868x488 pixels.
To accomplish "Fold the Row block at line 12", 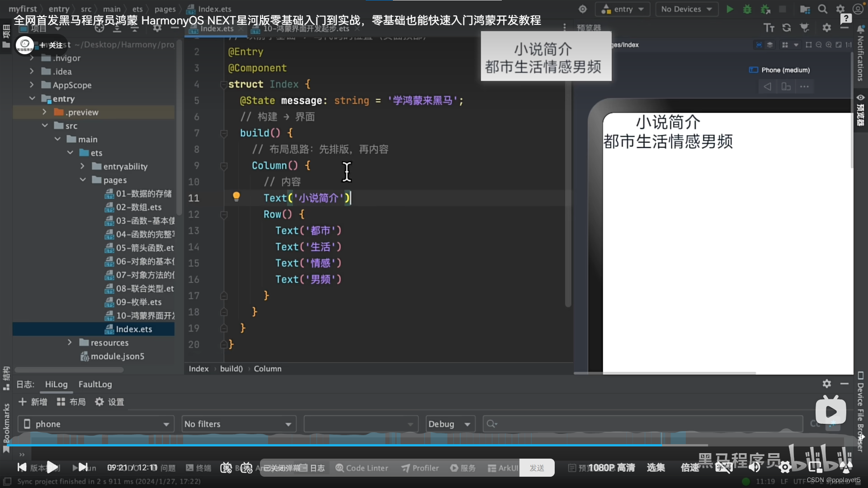I will click(x=224, y=215).
